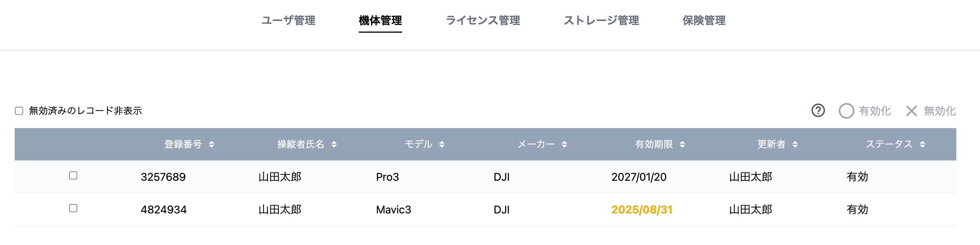Screen dimensions: 980x245
Task: Sort by モデル using its arrows
Action: click(442, 145)
